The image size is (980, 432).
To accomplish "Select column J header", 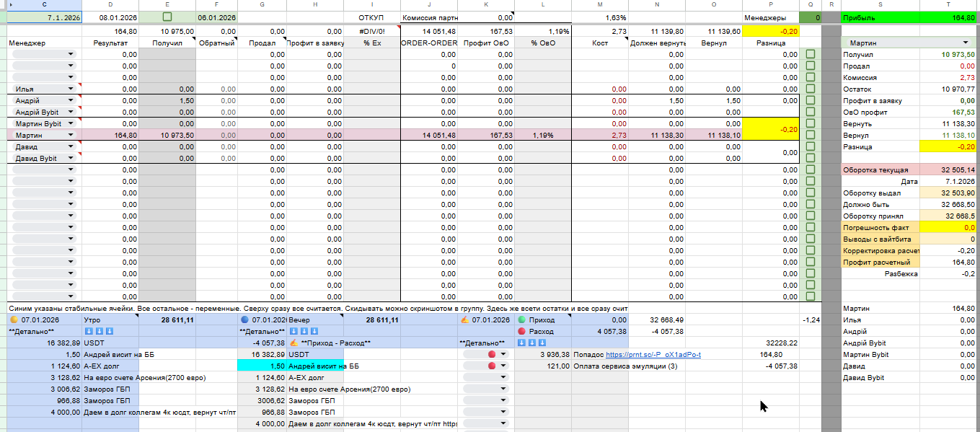I will pos(428,5).
